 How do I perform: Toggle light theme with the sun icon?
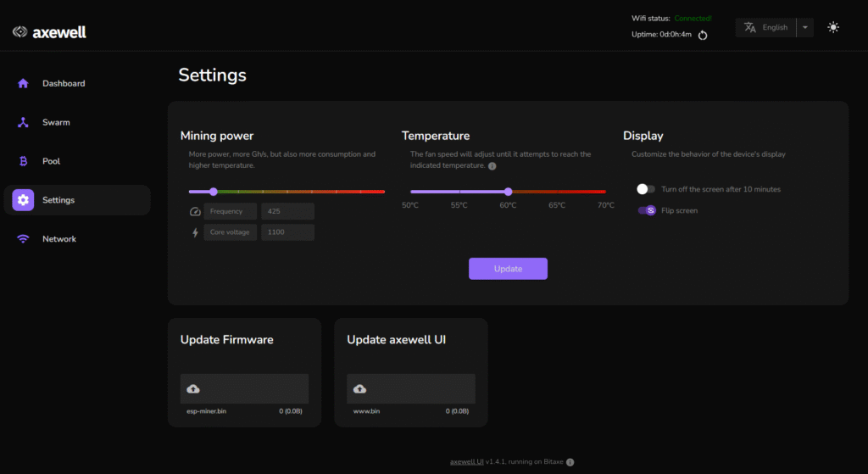coord(833,27)
